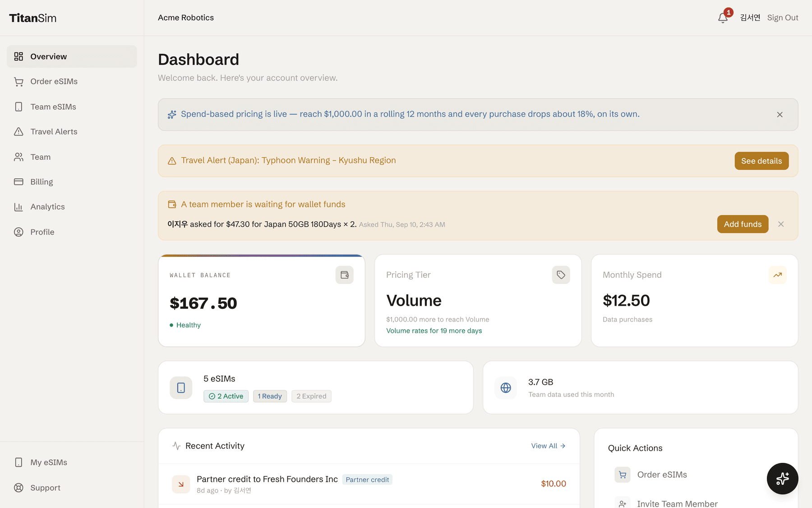The width and height of the screenshot is (812, 508).
Task: Click the Partner credit tag
Action: (x=367, y=480)
